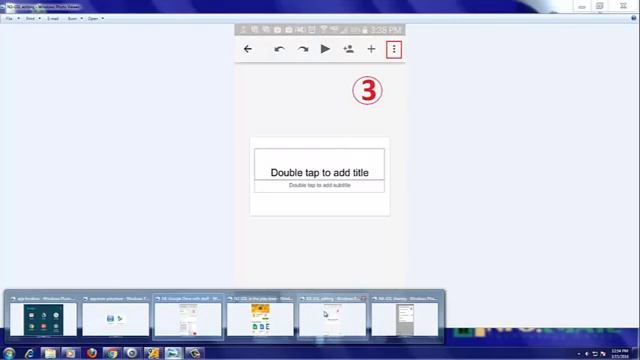This screenshot has width=640, height=360.
Task: Switch to the yellow play store preview
Action: click(x=260, y=320)
